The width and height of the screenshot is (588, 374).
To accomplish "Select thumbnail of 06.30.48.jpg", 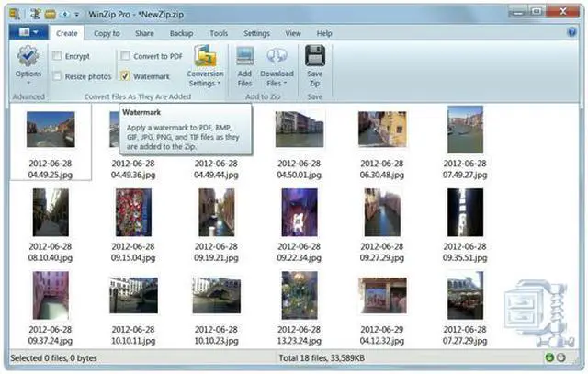I will pos(382,130).
